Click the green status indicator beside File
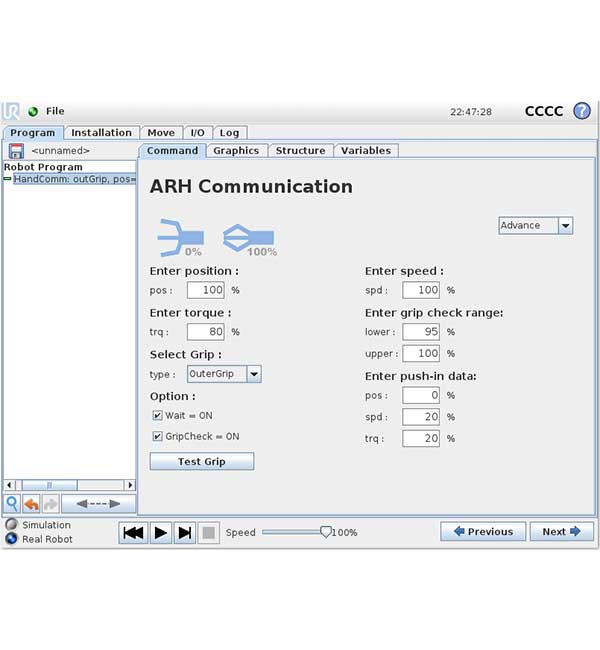The width and height of the screenshot is (600, 650). [33, 112]
